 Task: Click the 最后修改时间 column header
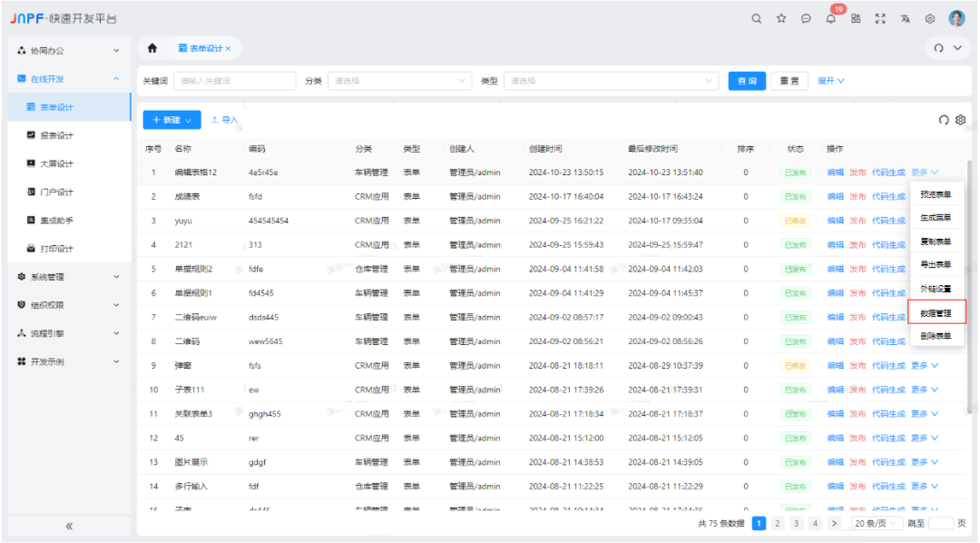click(x=652, y=148)
